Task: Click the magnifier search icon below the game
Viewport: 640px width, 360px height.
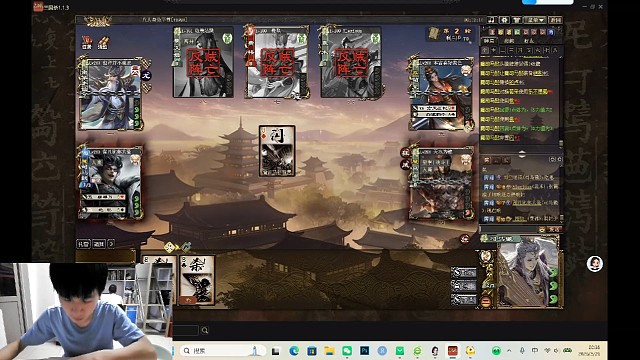Action: tap(205, 330)
